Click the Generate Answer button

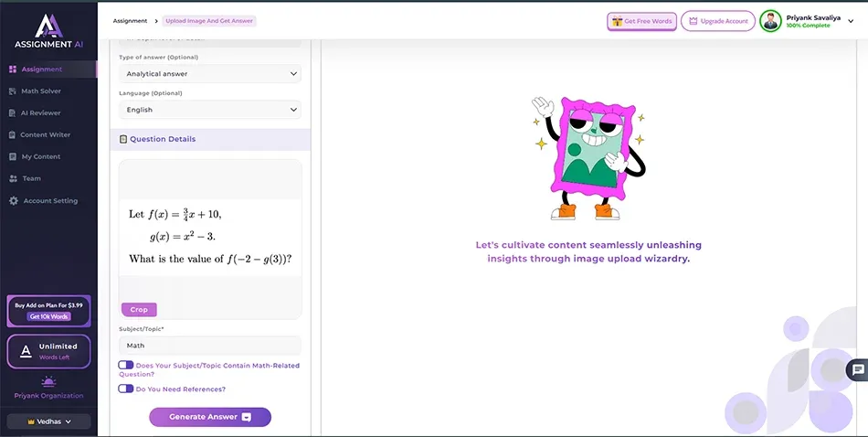click(210, 417)
